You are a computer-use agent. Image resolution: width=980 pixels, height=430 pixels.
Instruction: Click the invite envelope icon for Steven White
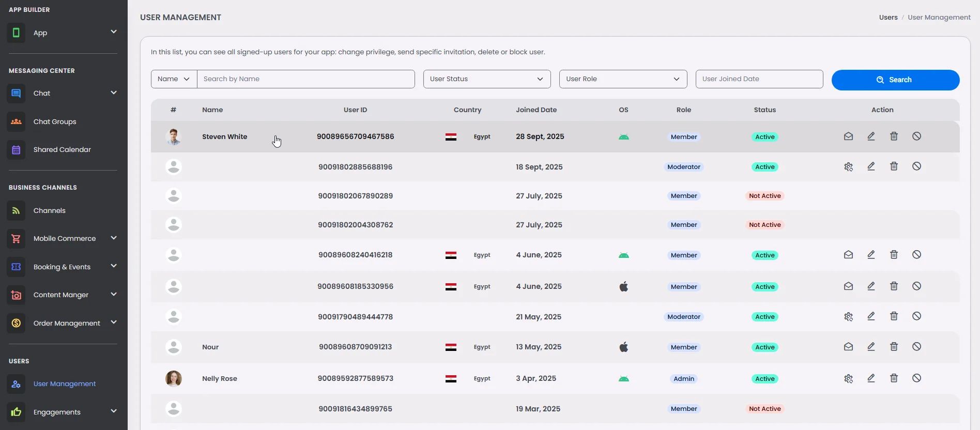pyautogui.click(x=848, y=136)
